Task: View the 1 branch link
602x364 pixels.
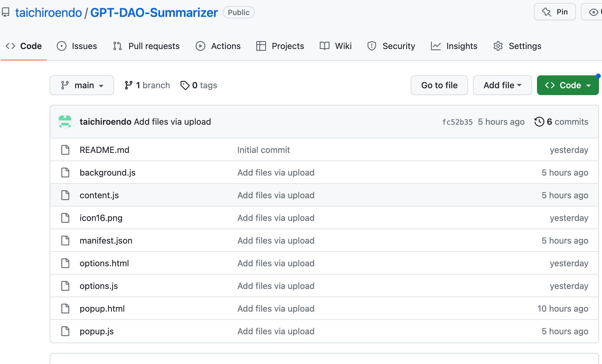Action: click(x=147, y=85)
